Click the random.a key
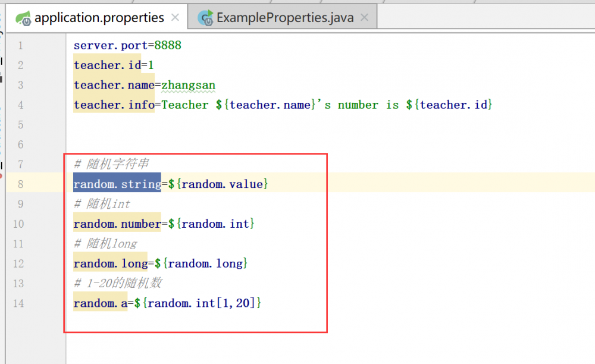The height and width of the screenshot is (364, 595). [x=101, y=303]
